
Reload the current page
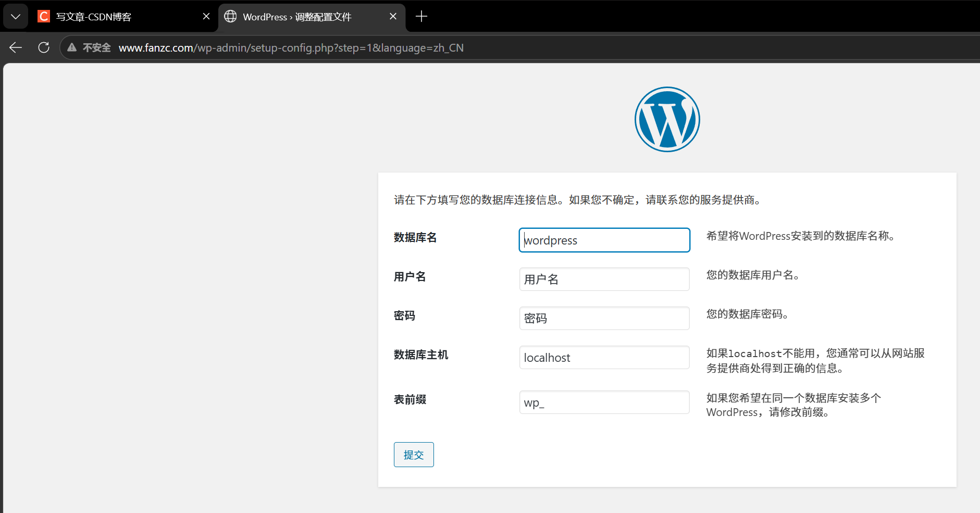(44, 48)
